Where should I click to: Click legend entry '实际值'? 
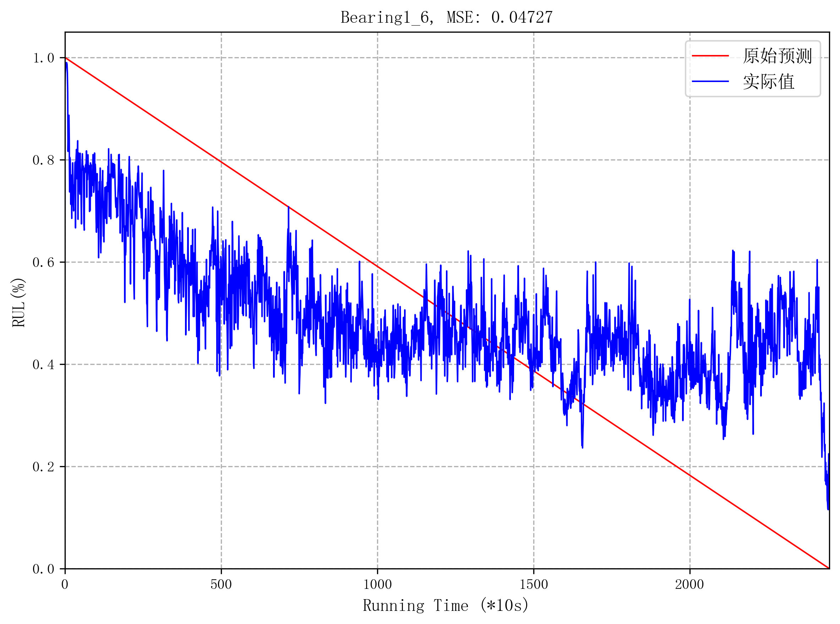(769, 82)
